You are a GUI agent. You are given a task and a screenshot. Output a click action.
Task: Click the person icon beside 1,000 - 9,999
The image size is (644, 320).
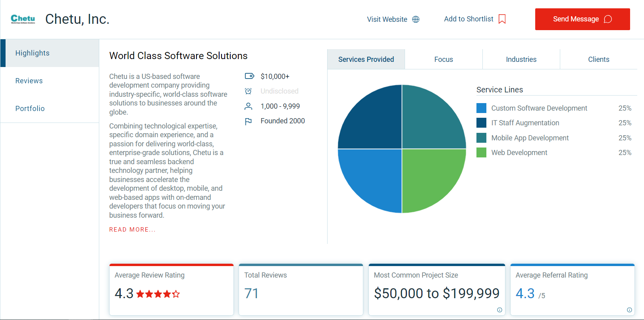[x=249, y=106]
